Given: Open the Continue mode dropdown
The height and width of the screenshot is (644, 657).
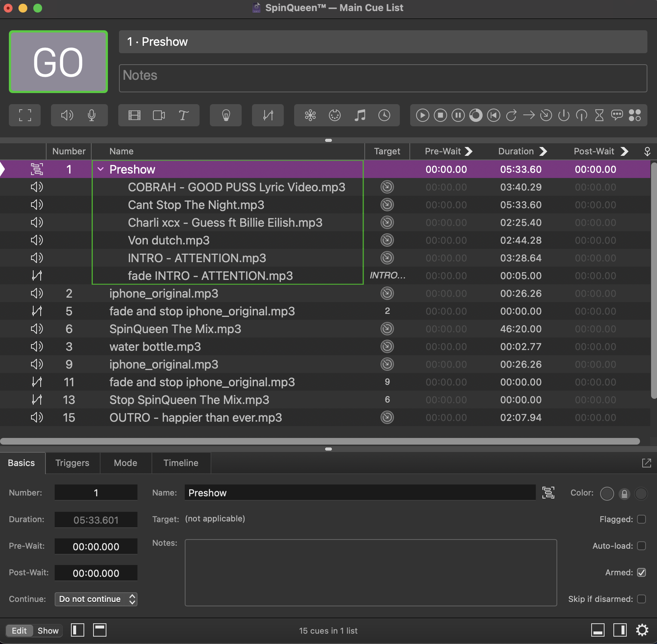Looking at the screenshot, I should [x=96, y=599].
